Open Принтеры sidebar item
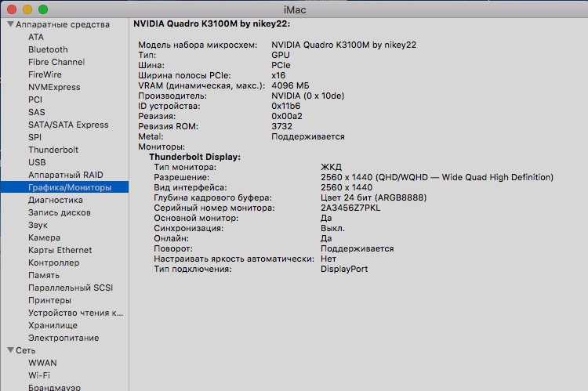Screen dimensions: 588x391 [x=49, y=300]
